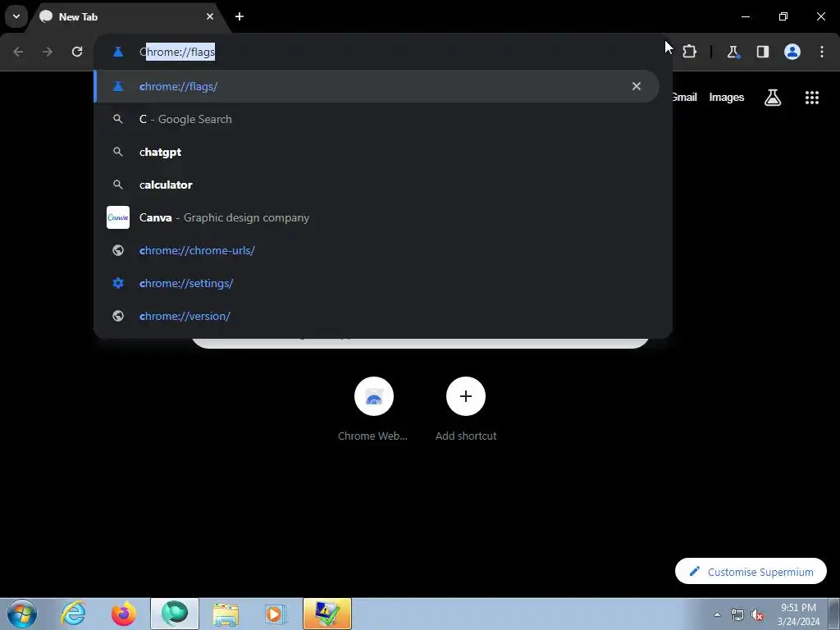Image resolution: width=840 pixels, height=630 pixels.
Task: Open the tab search dropdown arrow
Action: pos(16,16)
